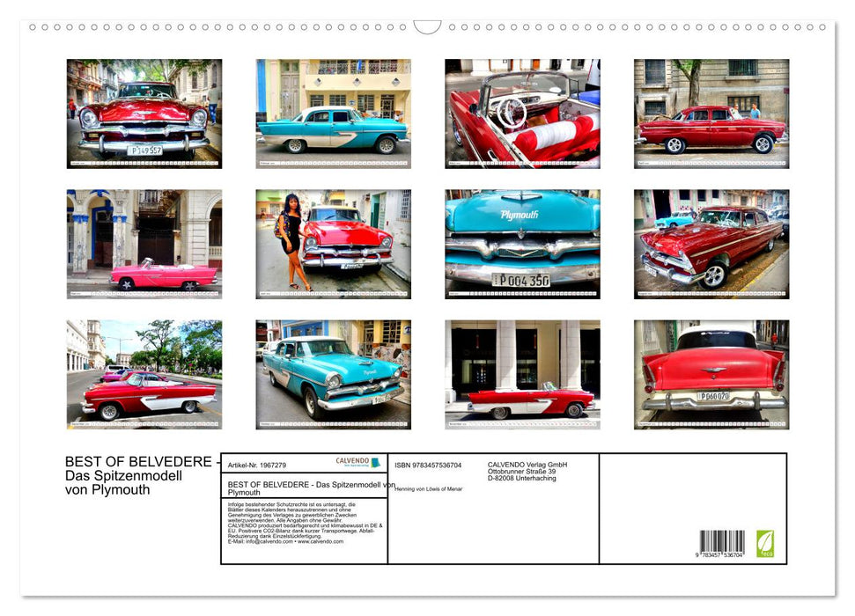
Task: Click the ISBN 9783457536704 text
Action: point(428,465)
